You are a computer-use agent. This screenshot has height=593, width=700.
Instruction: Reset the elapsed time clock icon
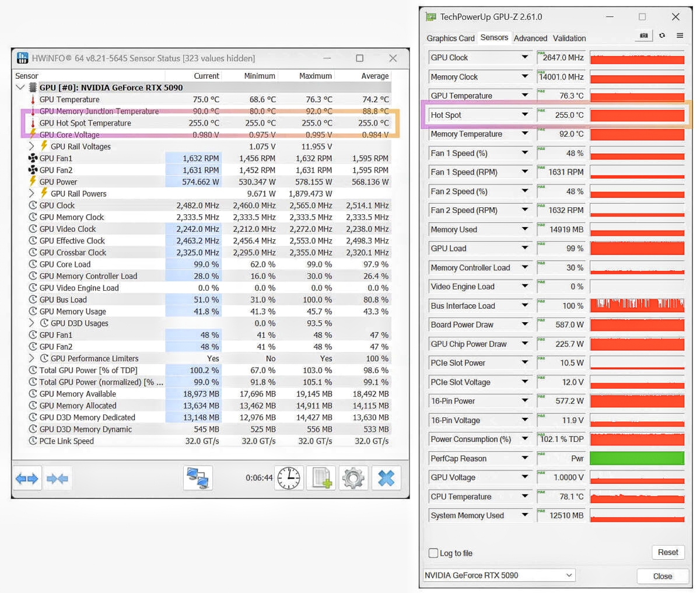pyautogui.click(x=290, y=478)
